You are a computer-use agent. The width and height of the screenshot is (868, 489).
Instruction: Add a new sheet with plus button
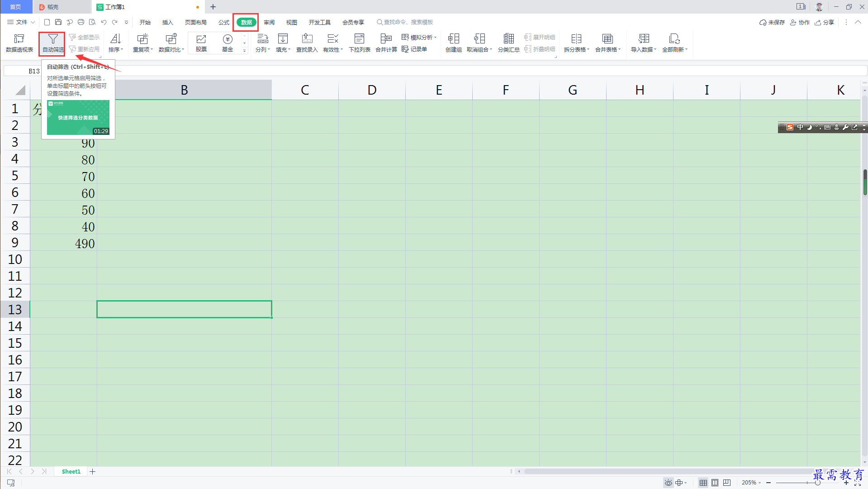click(x=93, y=471)
